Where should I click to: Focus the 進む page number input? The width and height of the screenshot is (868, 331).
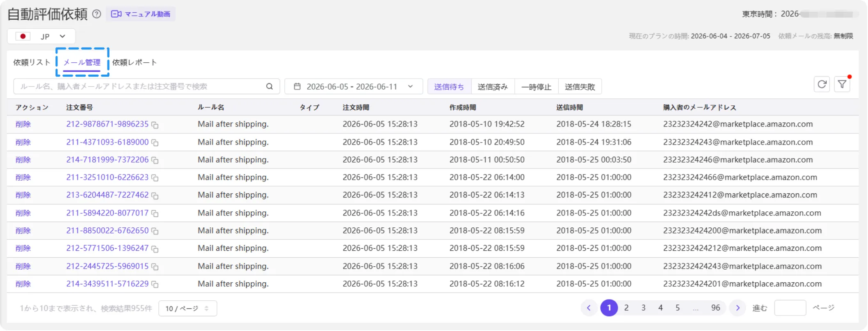click(790, 308)
